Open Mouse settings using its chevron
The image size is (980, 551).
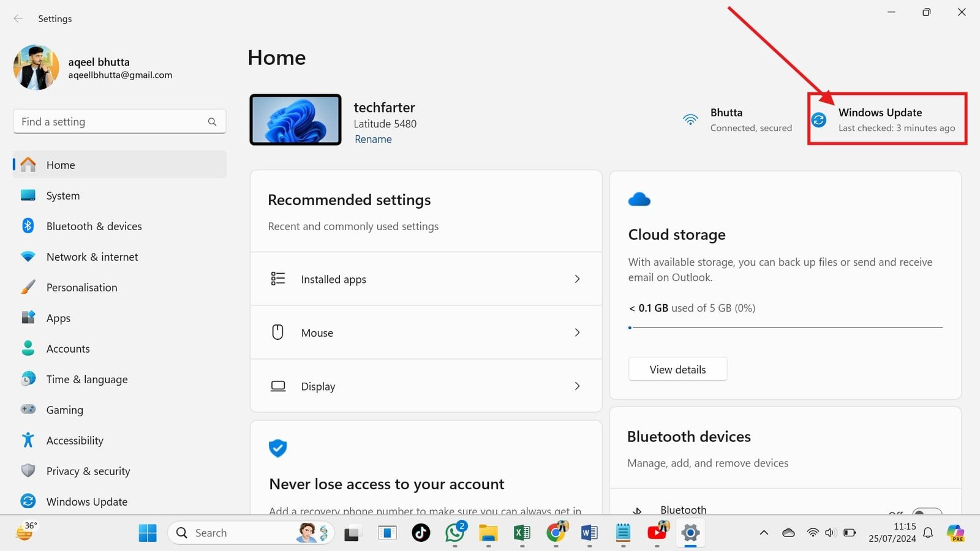[577, 332]
